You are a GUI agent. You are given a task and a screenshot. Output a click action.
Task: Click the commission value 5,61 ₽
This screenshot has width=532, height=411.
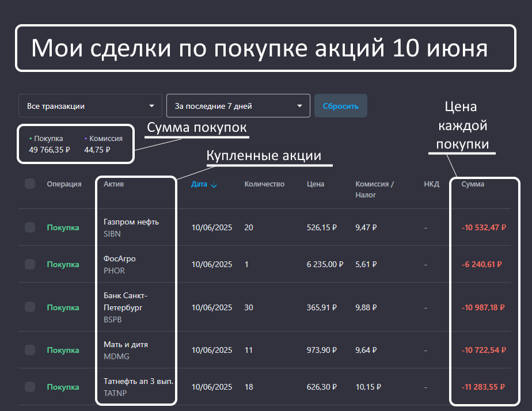[x=366, y=265]
